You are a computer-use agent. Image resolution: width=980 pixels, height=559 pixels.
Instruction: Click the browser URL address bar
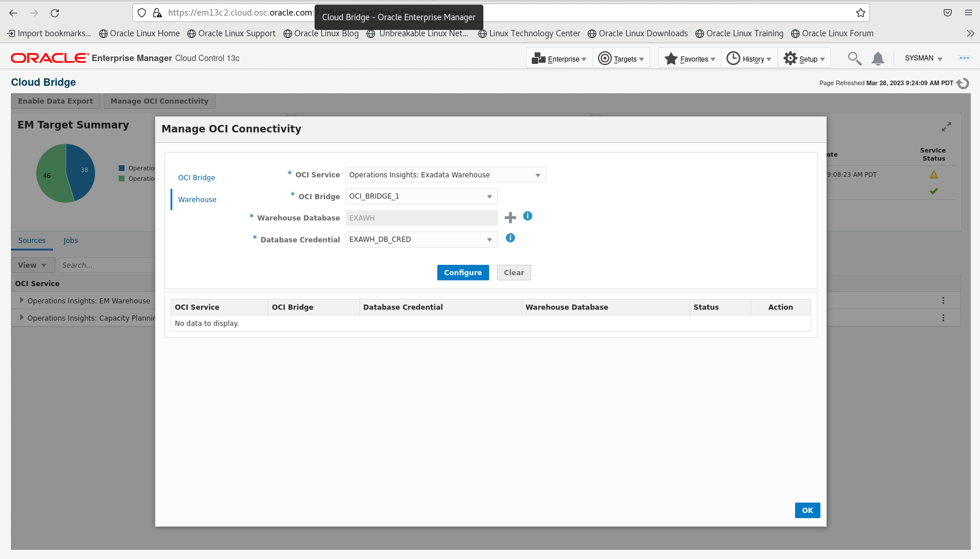[501, 13]
